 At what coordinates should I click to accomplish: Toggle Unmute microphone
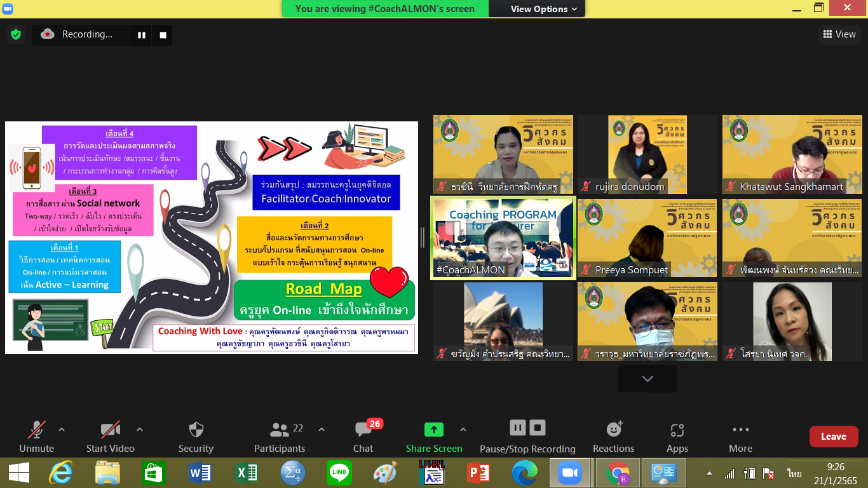[x=36, y=436]
